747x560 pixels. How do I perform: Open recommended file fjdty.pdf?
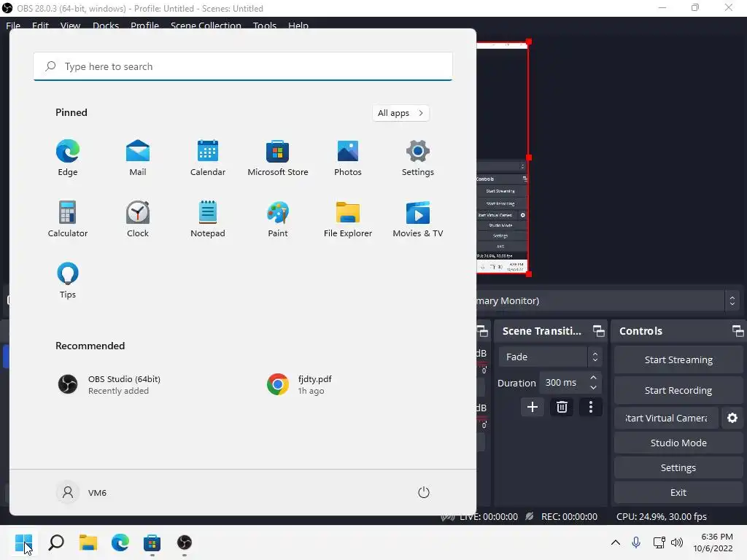click(299, 384)
